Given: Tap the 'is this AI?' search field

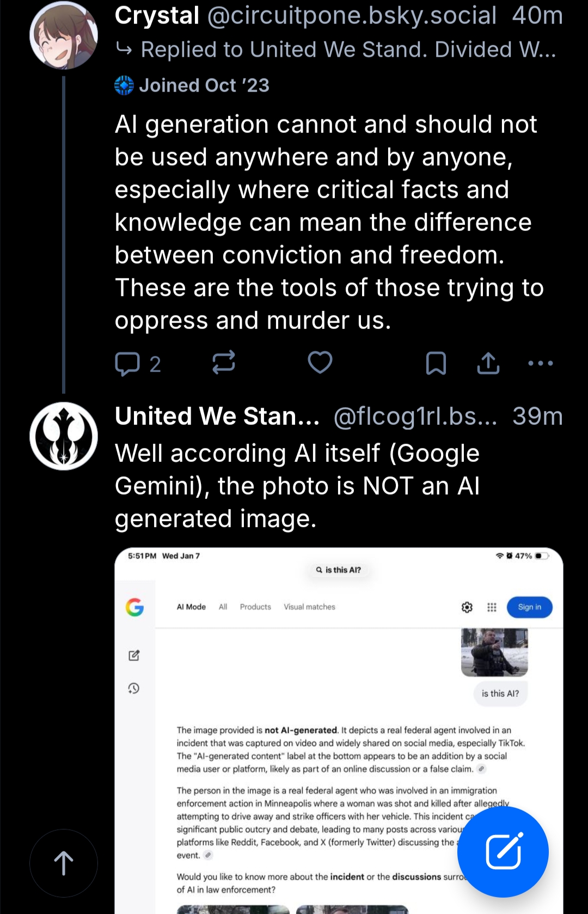Looking at the screenshot, I should [339, 570].
